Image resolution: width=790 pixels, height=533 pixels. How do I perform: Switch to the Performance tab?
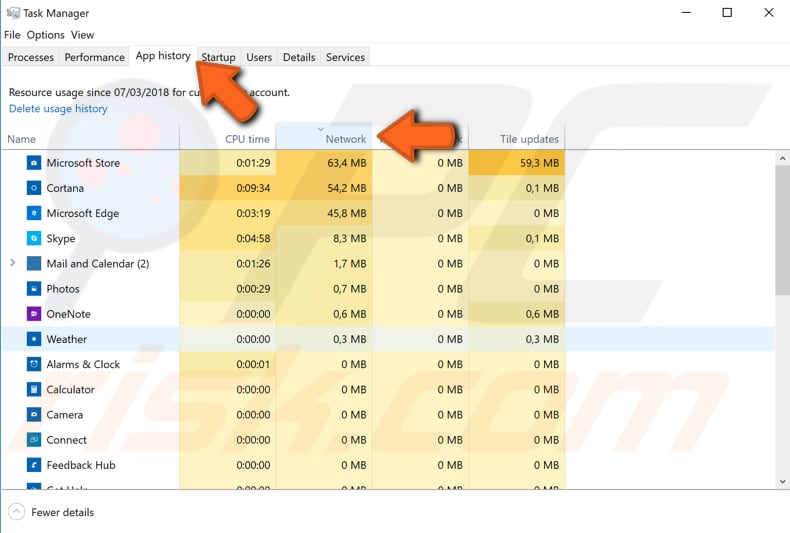coord(95,57)
